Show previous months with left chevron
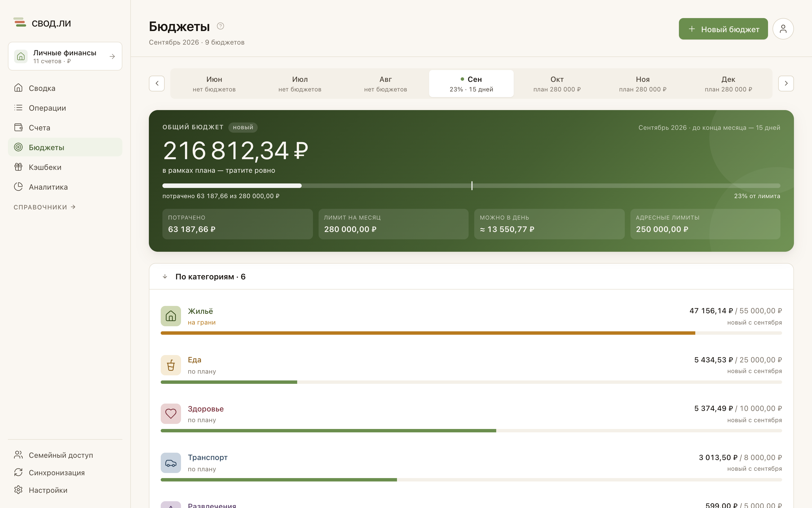This screenshot has width=812, height=508. pos(157,83)
